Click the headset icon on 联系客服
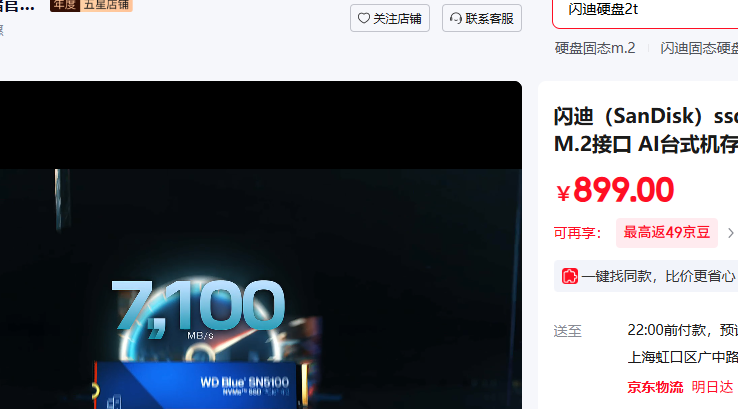This screenshot has height=409, width=738. tap(456, 18)
